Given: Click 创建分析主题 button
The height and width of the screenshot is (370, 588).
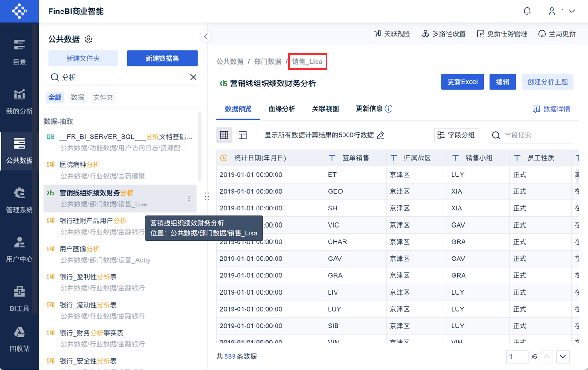Looking at the screenshot, I should pos(548,82).
